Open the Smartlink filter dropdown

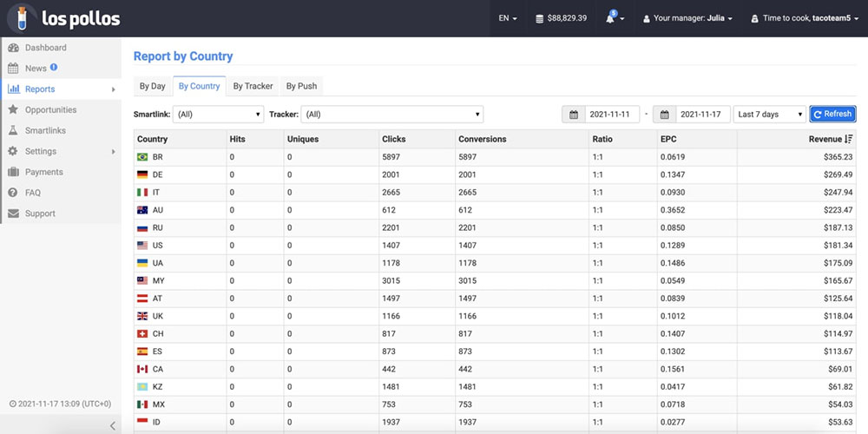coord(218,114)
